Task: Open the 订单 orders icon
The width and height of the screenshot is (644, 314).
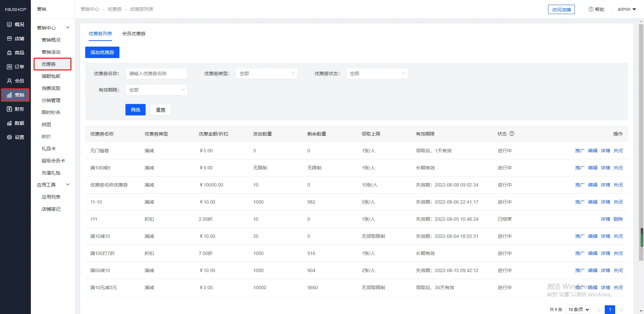Action: tap(9, 67)
